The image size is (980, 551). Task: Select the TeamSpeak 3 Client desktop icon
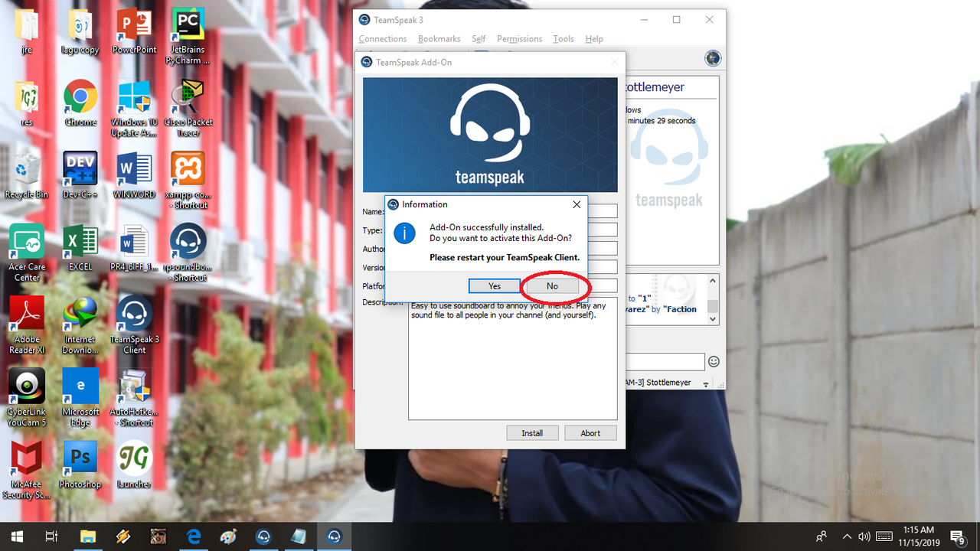click(x=134, y=324)
